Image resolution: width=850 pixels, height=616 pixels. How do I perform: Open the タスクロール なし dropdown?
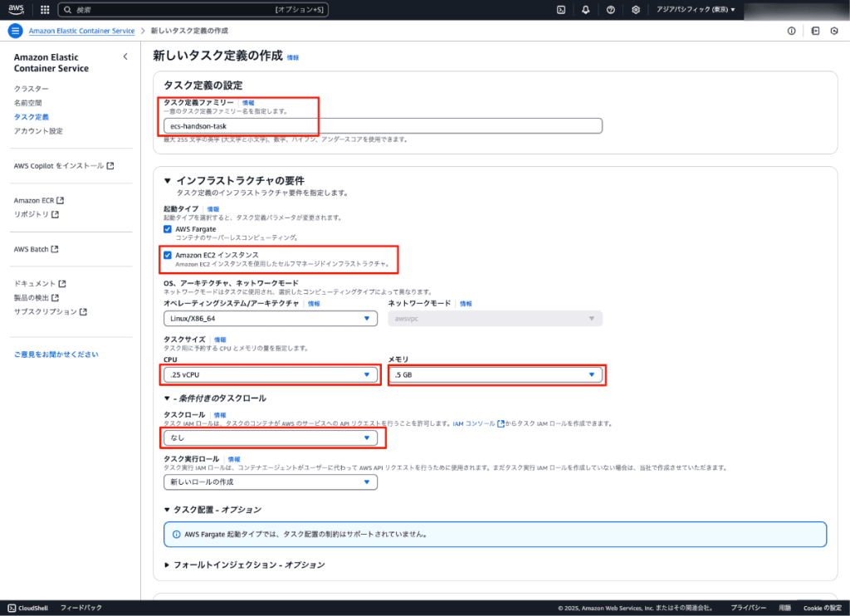click(270, 438)
